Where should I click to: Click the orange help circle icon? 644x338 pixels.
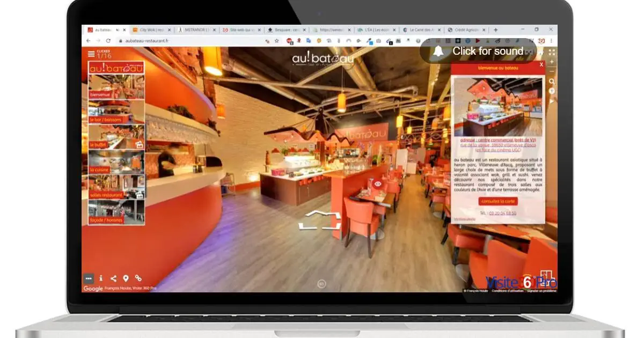(x=552, y=91)
